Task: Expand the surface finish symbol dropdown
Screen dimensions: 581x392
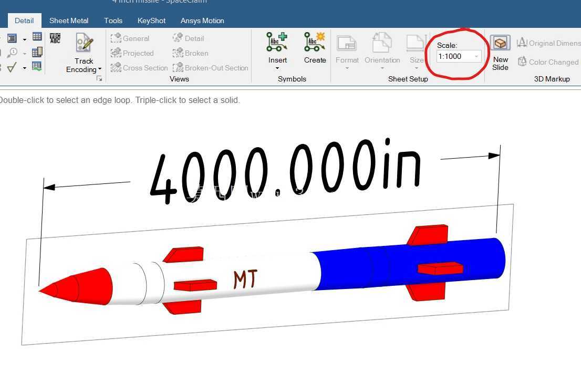Action: [25, 68]
